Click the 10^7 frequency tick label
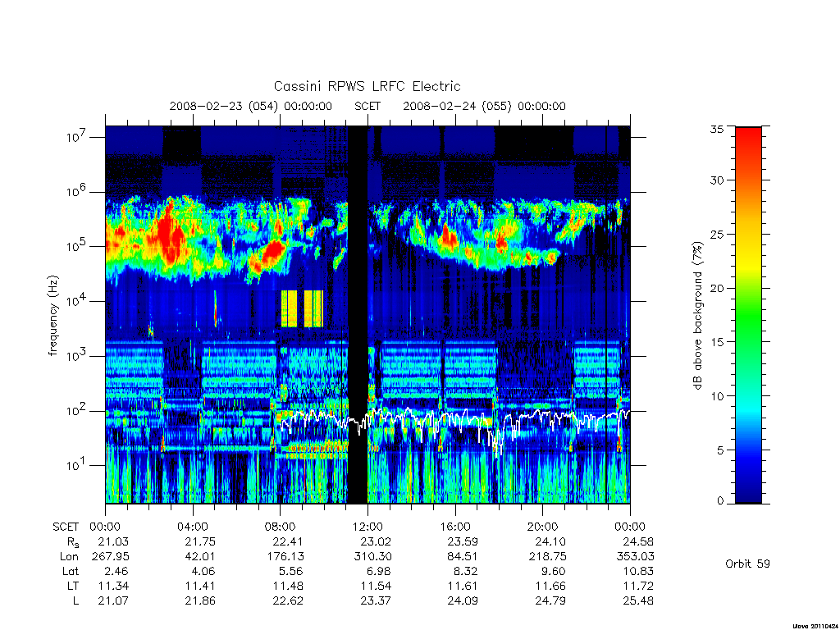Viewport: 840px width, 630px height. coord(75,137)
